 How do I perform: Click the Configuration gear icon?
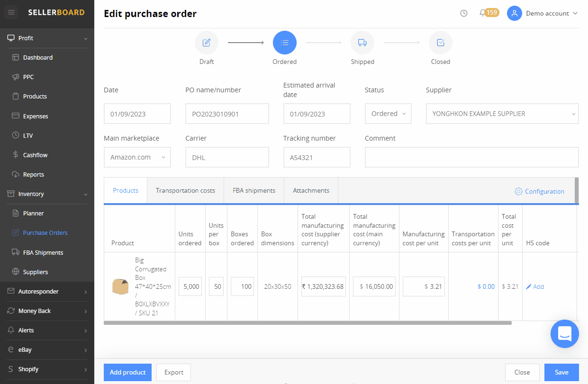[x=518, y=191]
